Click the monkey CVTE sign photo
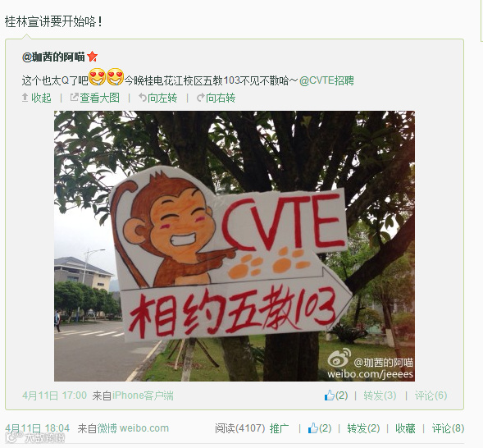Image resolution: width=483 pixels, height=448 pixels. coord(235,246)
